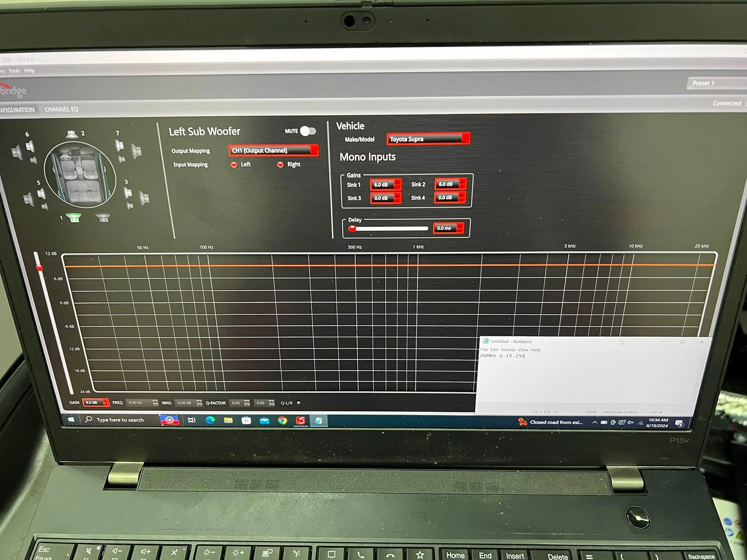The height and width of the screenshot is (560, 747).
Task: Select the Right input mapping radio button
Action: coord(281,164)
